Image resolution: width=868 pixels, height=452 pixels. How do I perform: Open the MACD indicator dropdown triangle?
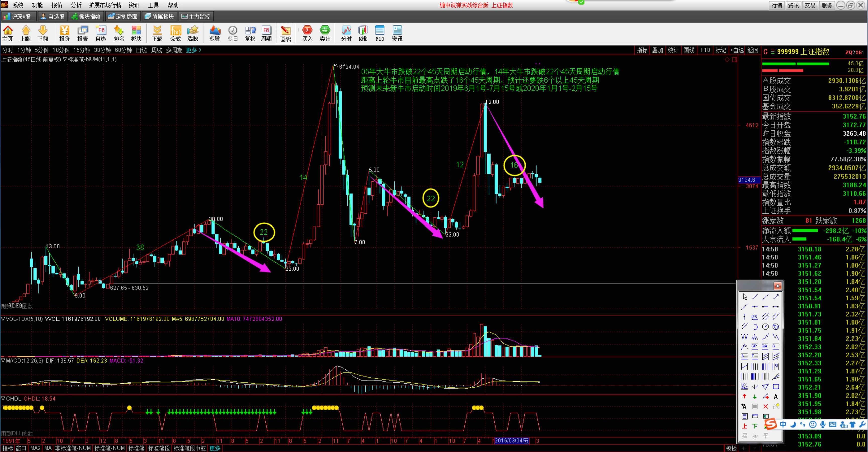(3, 360)
